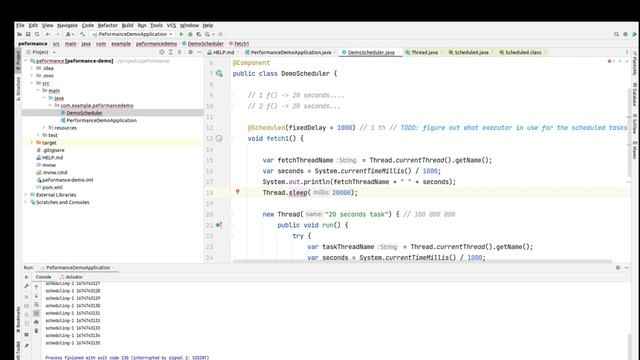Rerun application icon in Run panel
640x360 pixels.
click(x=27, y=277)
